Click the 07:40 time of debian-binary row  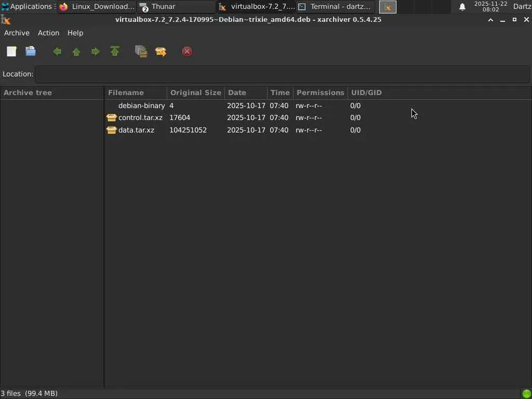(279, 105)
